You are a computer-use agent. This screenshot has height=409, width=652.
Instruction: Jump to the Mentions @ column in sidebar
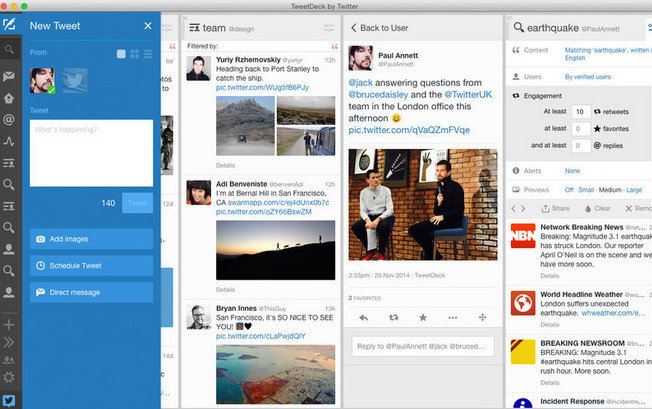tap(9, 120)
